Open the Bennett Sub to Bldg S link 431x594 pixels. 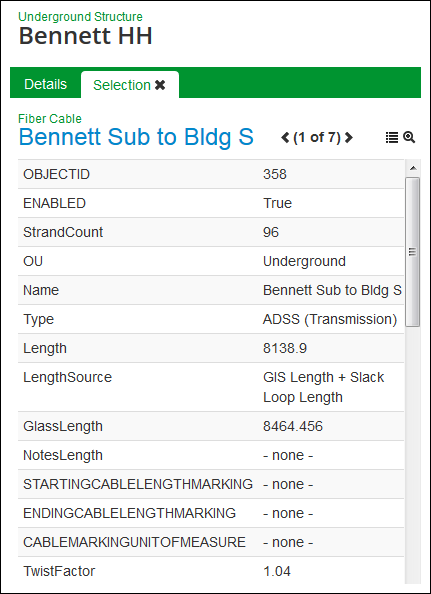pyautogui.click(x=136, y=137)
